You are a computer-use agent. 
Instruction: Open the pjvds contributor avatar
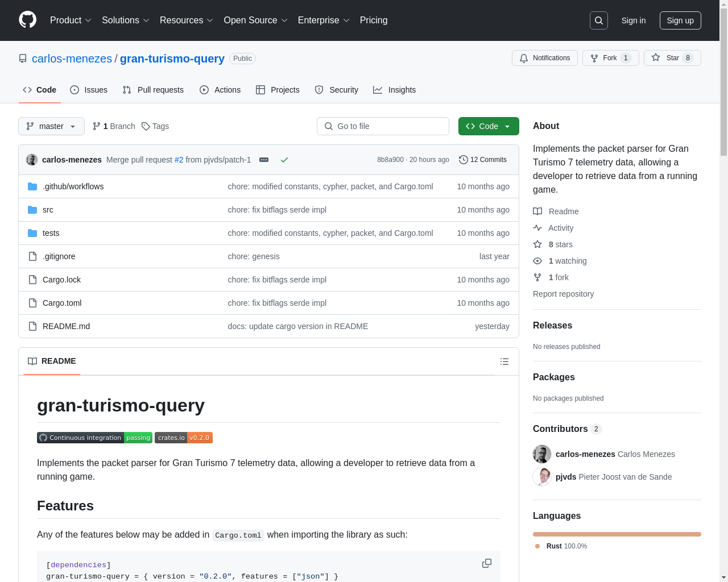click(542, 477)
